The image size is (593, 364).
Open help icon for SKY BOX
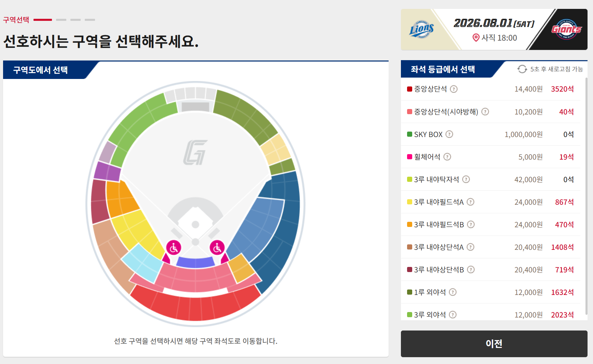pyautogui.click(x=449, y=134)
